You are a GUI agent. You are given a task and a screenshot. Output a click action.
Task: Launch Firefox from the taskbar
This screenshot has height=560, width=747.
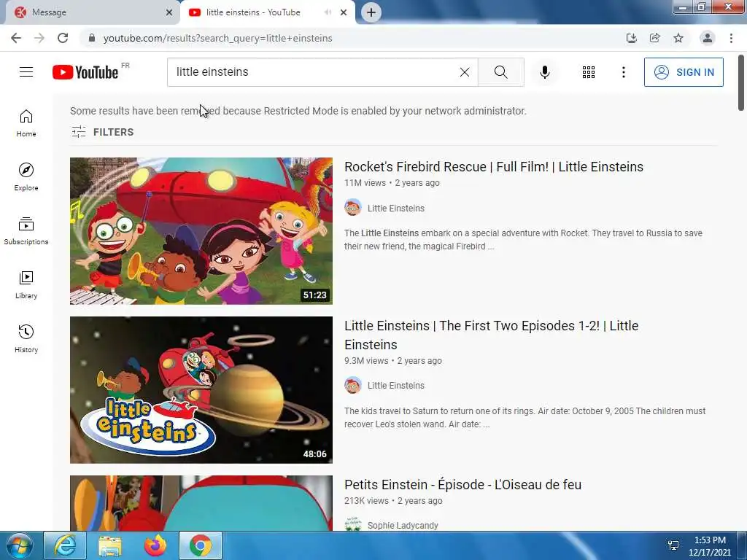coord(155,545)
